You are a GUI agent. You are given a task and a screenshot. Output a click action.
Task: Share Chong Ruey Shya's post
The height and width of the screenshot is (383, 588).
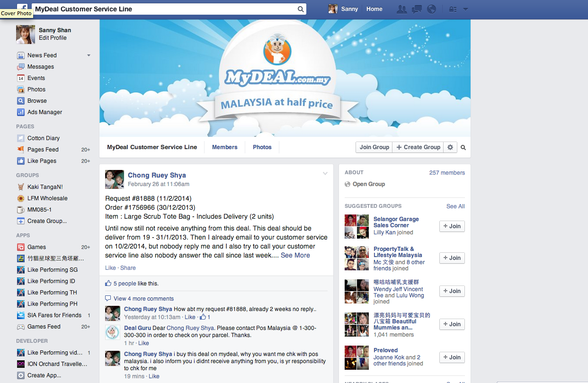coord(128,268)
